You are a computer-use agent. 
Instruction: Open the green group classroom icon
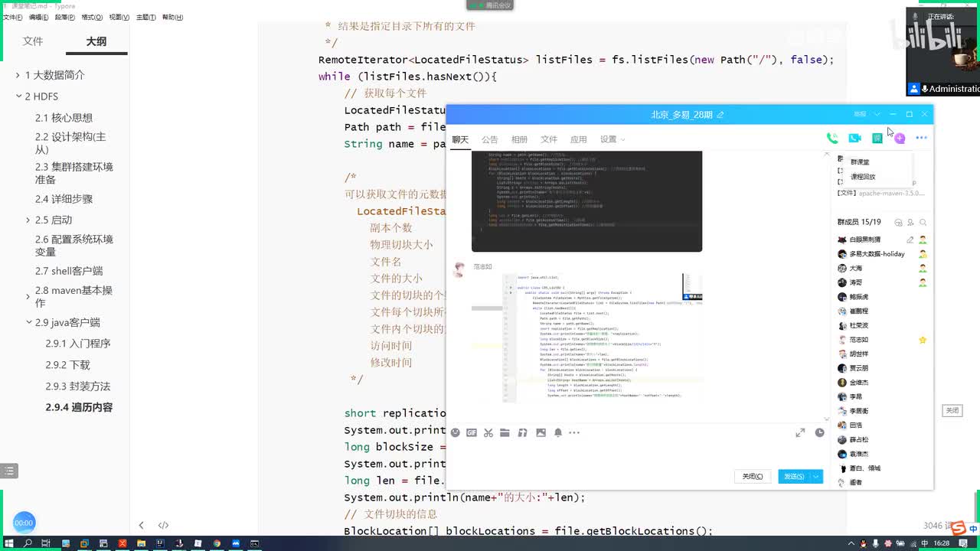pos(877,139)
